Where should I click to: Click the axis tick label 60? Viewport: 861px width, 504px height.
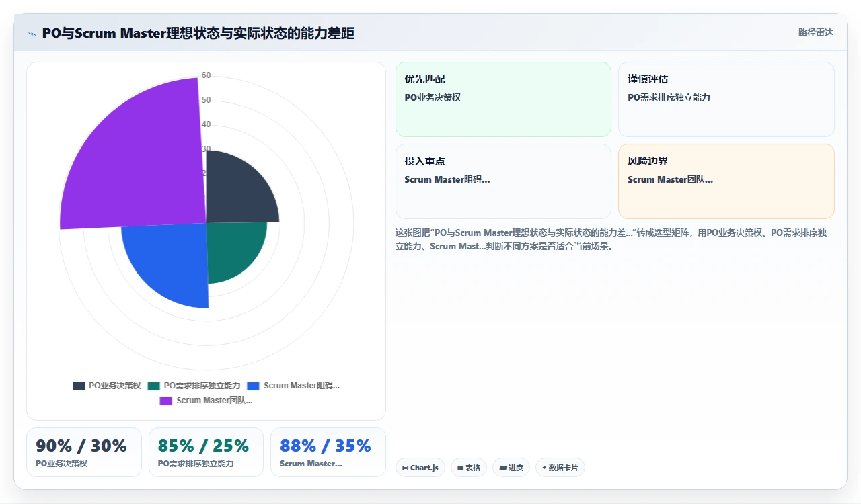(206, 75)
